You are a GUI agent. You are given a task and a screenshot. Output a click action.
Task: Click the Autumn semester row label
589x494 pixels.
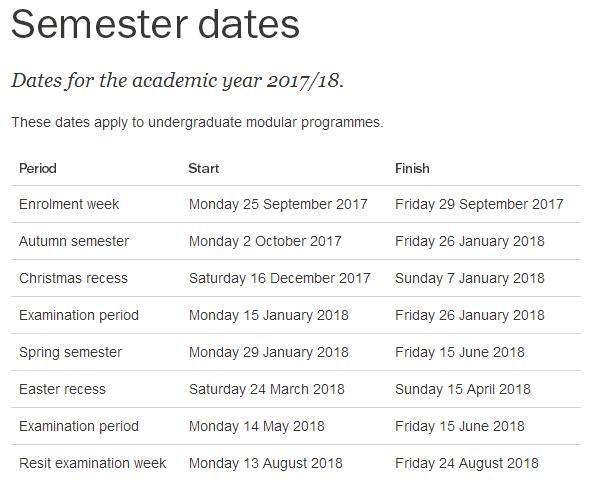pyautogui.click(x=74, y=241)
